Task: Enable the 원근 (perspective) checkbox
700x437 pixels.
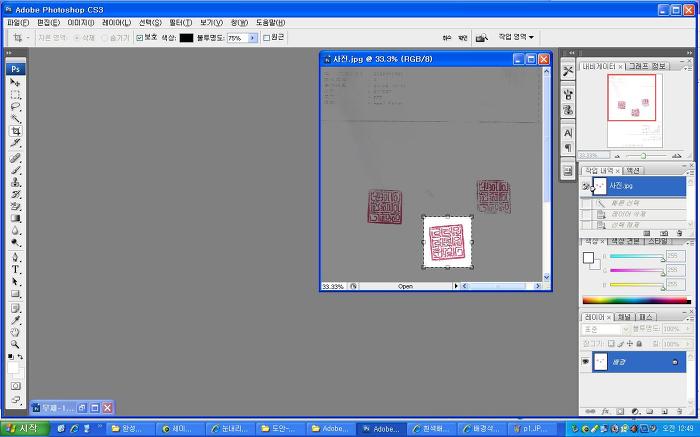Action: tap(266, 38)
